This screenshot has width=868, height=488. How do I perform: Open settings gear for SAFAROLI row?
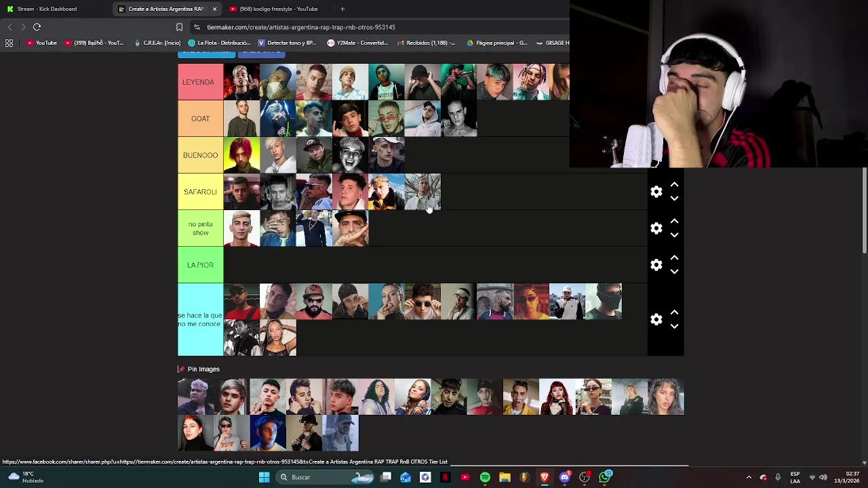(656, 192)
